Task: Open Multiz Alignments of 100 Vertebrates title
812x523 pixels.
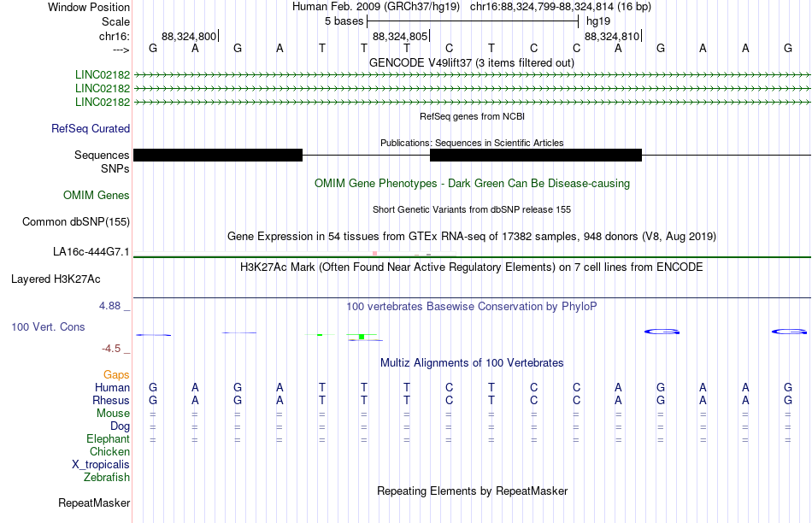Action: [x=472, y=363]
